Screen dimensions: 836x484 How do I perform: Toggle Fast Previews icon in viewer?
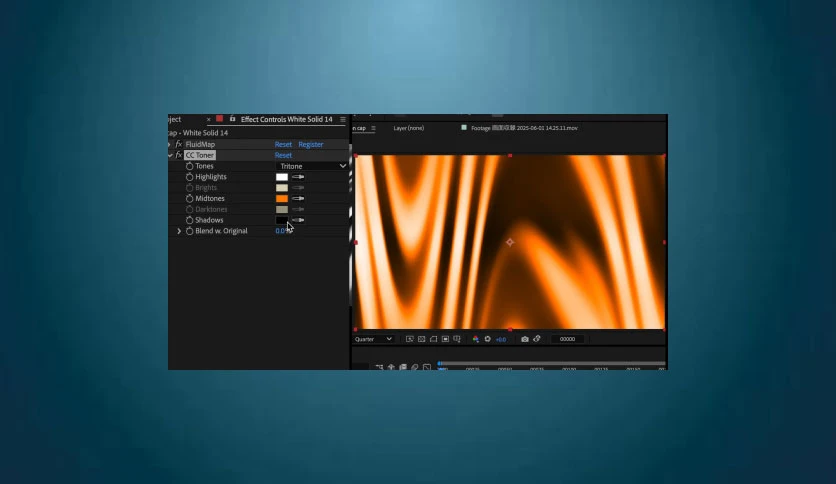(x=409, y=339)
